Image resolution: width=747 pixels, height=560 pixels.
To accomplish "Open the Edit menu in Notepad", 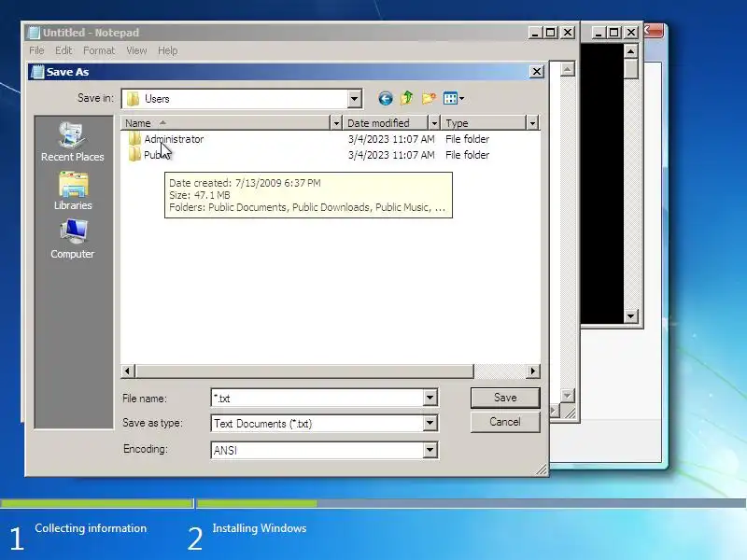I will [x=63, y=50].
